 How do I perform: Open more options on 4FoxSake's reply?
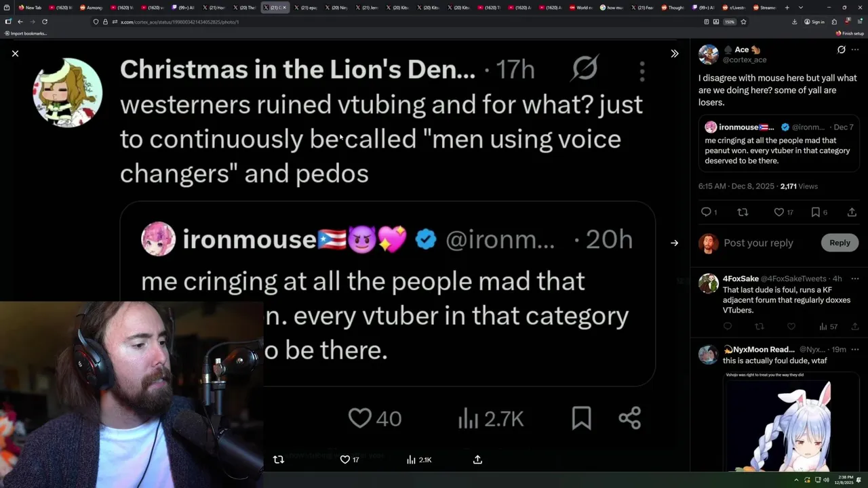point(855,279)
